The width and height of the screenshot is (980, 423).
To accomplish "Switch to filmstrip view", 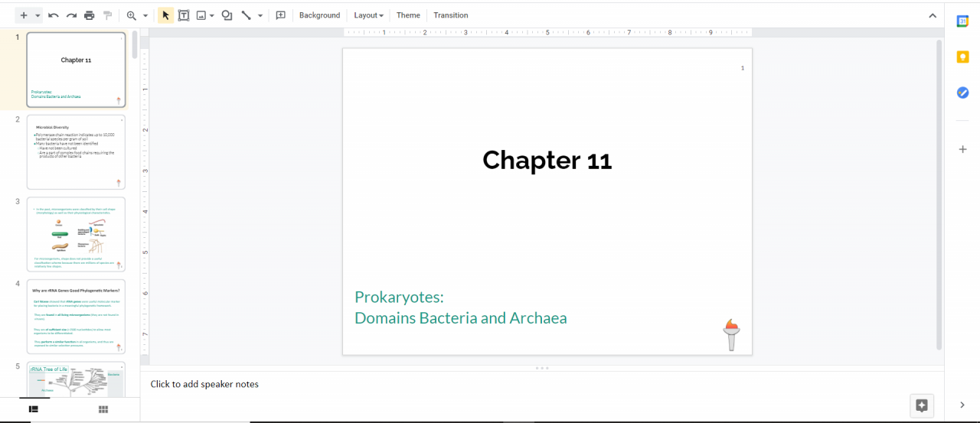I will (x=34, y=410).
